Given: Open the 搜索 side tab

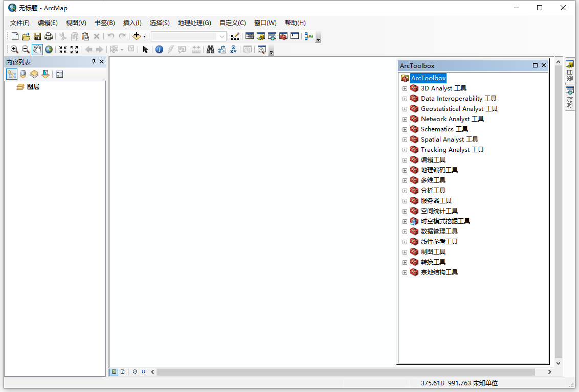Looking at the screenshot, I should point(570,98).
